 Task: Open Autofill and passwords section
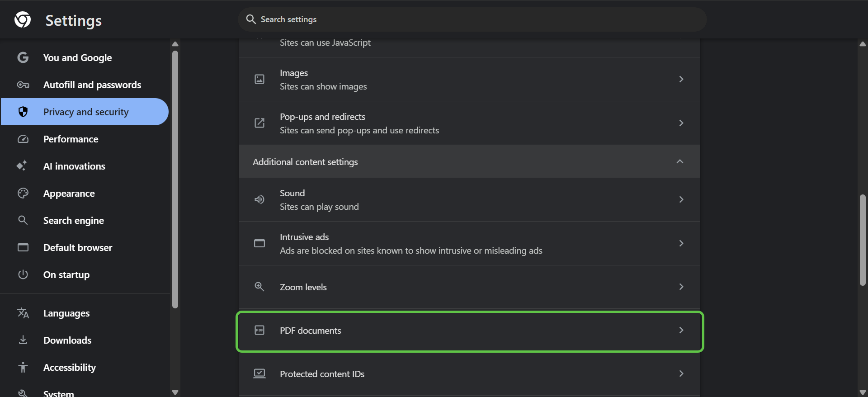(85, 85)
